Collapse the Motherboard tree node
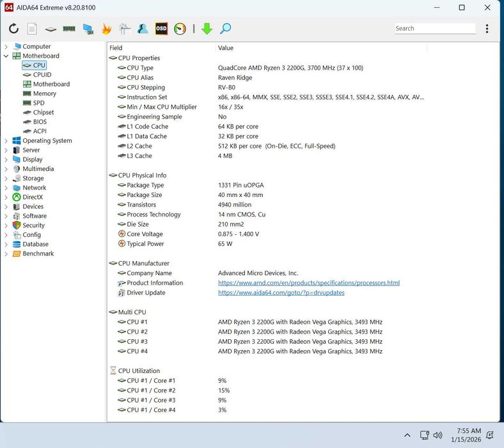504x448 pixels. (x=6, y=56)
